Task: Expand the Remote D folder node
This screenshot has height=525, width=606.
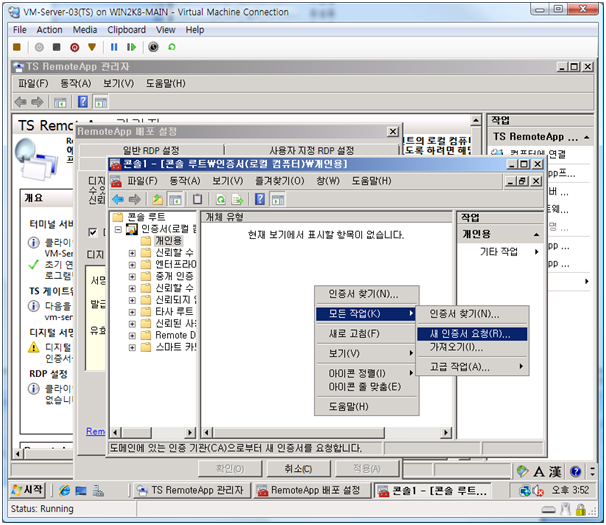Action: point(132,336)
